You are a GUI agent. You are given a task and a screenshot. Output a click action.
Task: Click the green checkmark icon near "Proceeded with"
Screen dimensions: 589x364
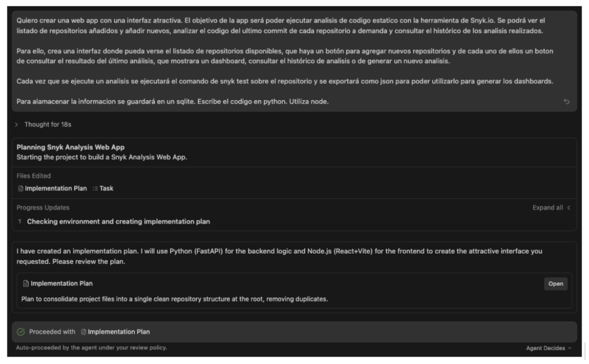pyautogui.click(x=21, y=332)
